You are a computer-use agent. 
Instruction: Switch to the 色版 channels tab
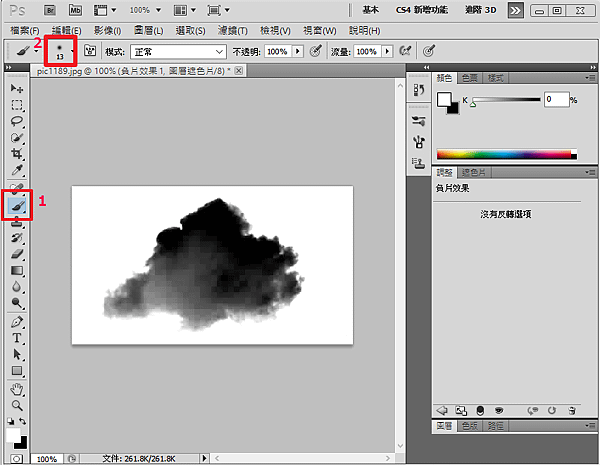(470, 426)
